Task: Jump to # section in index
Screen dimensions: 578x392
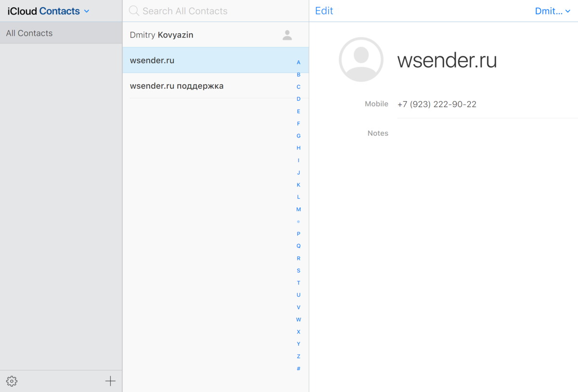Action: coord(299,369)
